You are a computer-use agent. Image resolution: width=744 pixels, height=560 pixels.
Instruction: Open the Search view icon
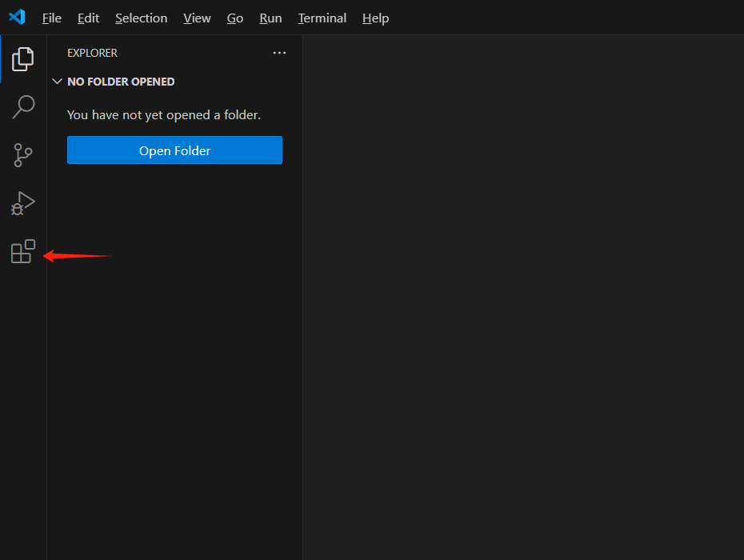[x=23, y=106]
